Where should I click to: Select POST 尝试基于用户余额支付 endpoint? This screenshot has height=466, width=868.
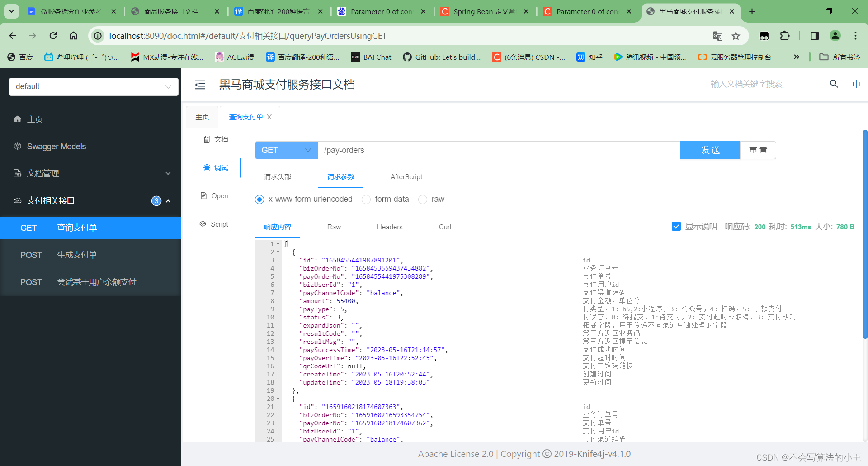point(90,282)
